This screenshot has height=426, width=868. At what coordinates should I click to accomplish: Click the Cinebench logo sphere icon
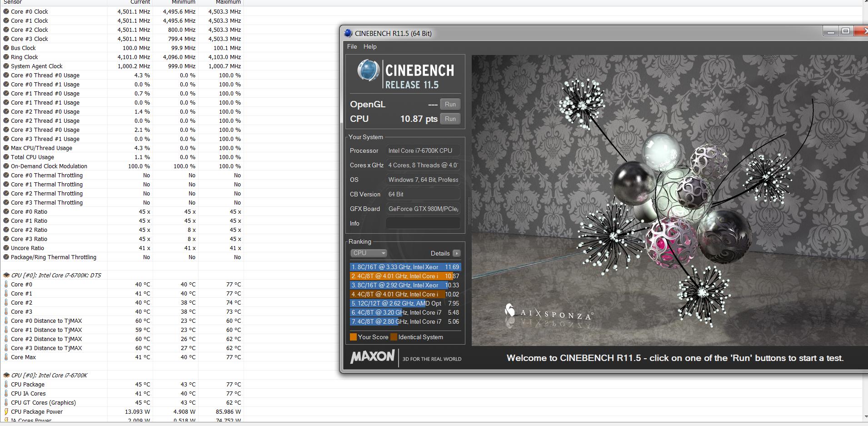(368, 71)
